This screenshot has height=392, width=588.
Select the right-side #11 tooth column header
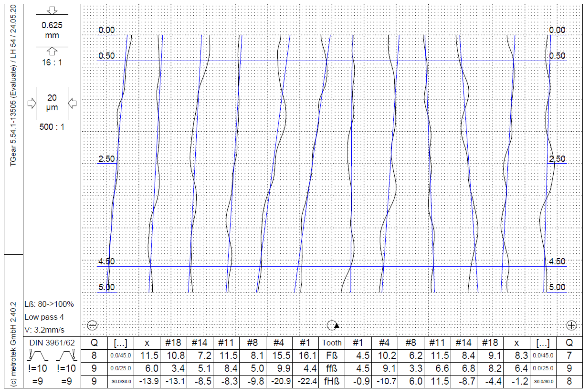437,343
